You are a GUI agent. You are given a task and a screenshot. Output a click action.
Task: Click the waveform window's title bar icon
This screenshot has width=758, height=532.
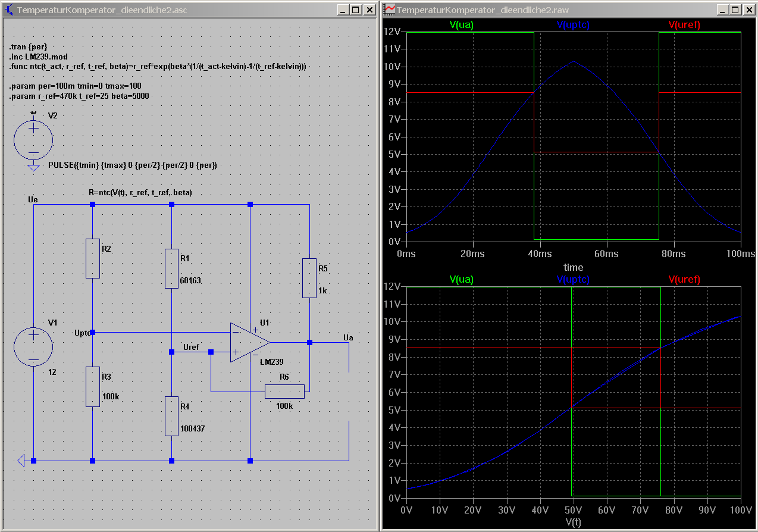click(x=390, y=10)
